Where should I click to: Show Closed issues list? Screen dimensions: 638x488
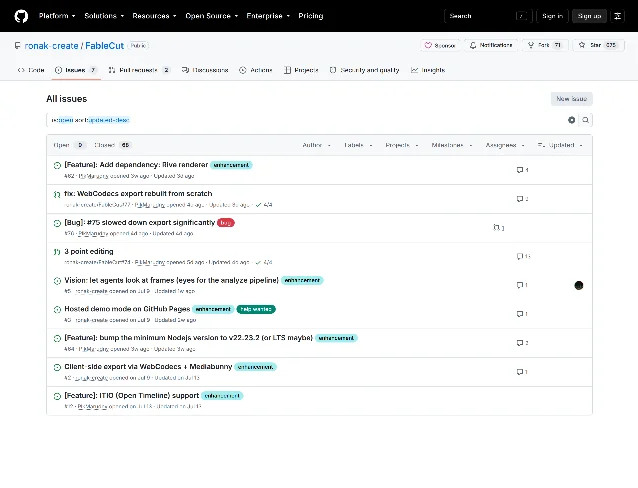(x=112, y=145)
